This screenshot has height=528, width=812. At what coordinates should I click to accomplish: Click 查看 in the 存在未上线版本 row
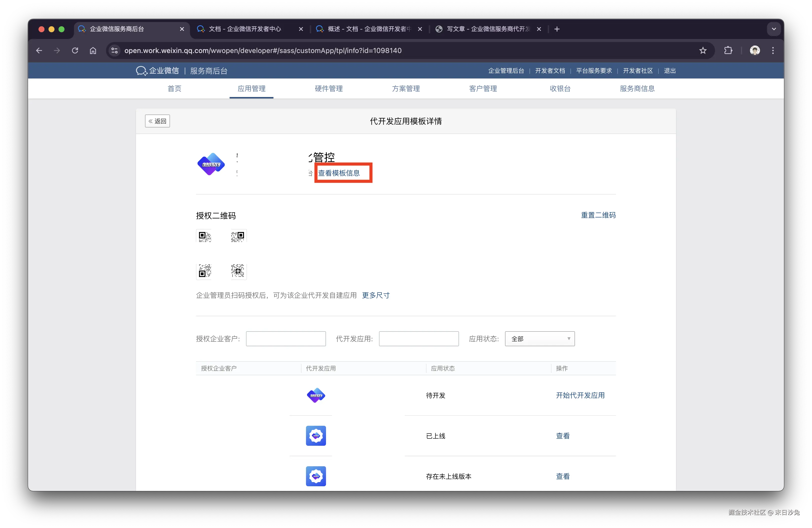tap(562, 476)
